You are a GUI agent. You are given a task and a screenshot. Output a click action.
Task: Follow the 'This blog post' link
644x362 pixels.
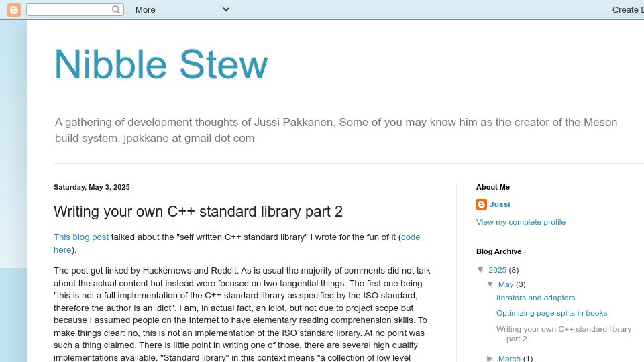coord(81,237)
